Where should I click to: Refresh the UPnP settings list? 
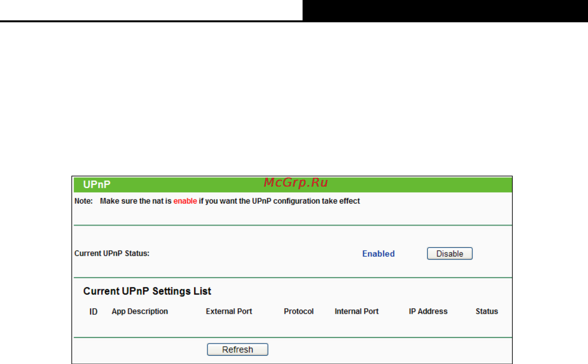click(x=238, y=349)
